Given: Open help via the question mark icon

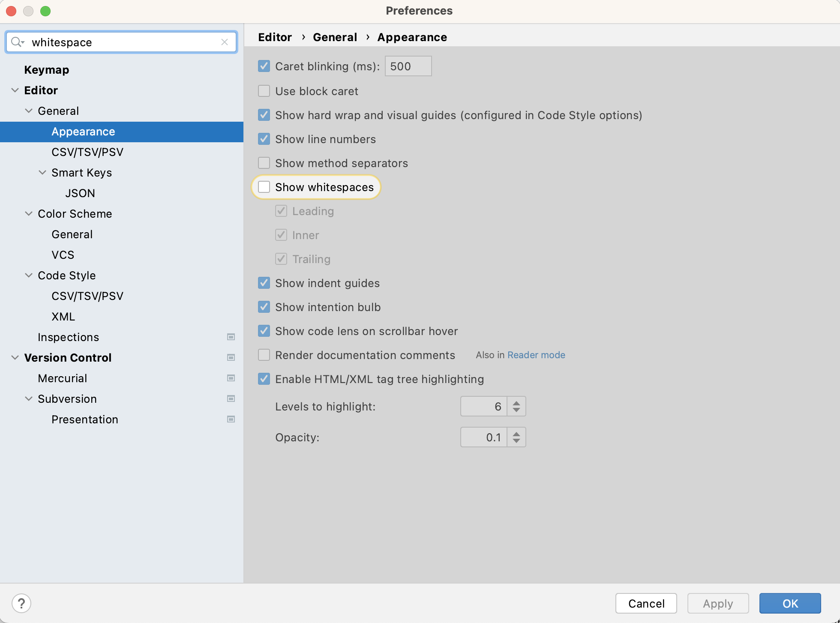Looking at the screenshot, I should (21, 603).
